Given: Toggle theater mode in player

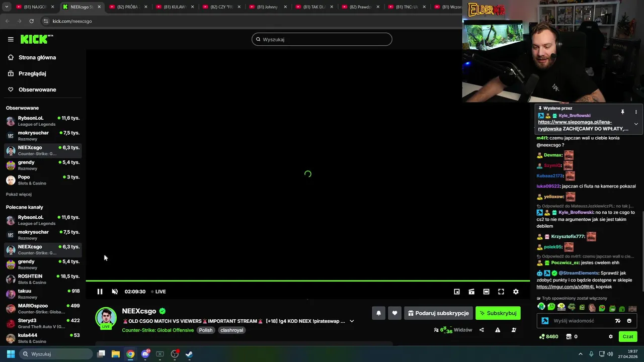Looking at the screenshot, I should click(x=486, y=292).
